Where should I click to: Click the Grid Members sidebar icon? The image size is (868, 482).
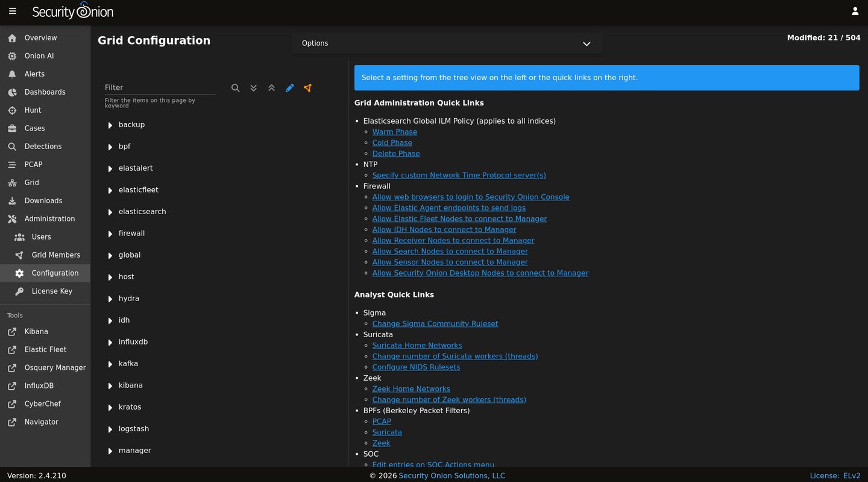click(19, 255)
